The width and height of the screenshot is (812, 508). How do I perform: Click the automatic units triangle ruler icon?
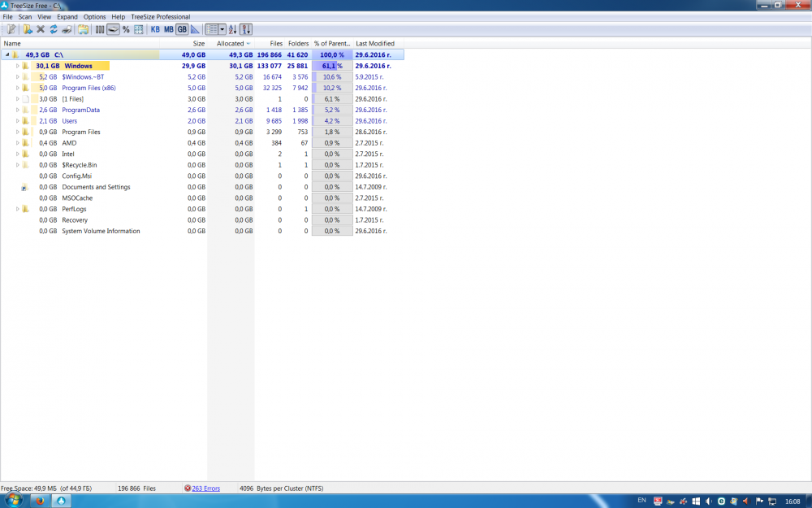pyautogui.click(x=195, y=29)
